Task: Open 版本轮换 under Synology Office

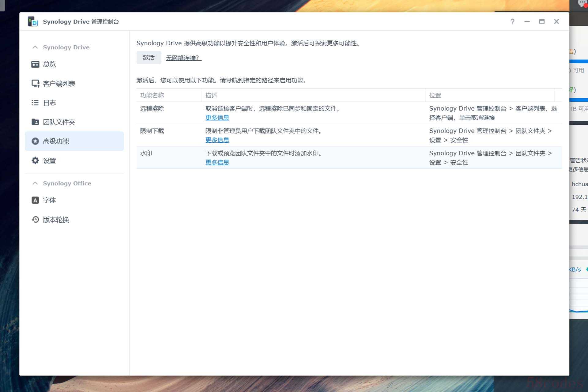Action: click(x=74, y=220)
